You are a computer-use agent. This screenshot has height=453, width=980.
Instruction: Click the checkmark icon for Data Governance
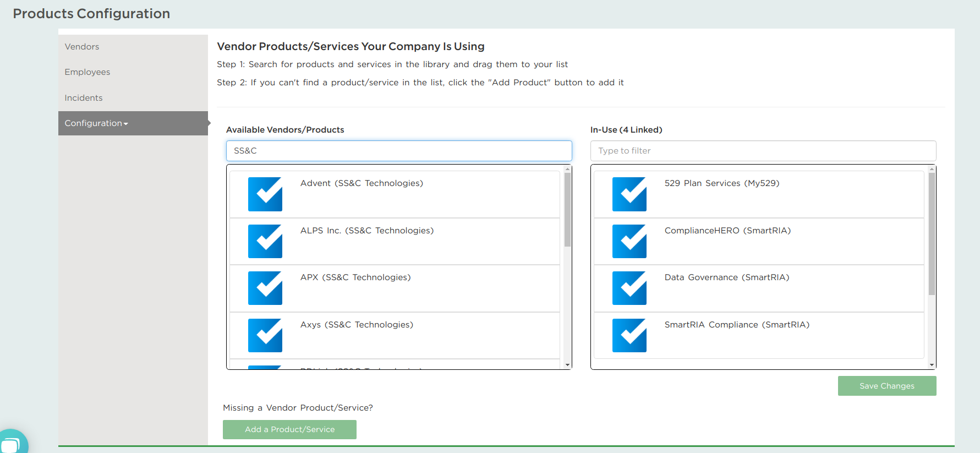629,288
